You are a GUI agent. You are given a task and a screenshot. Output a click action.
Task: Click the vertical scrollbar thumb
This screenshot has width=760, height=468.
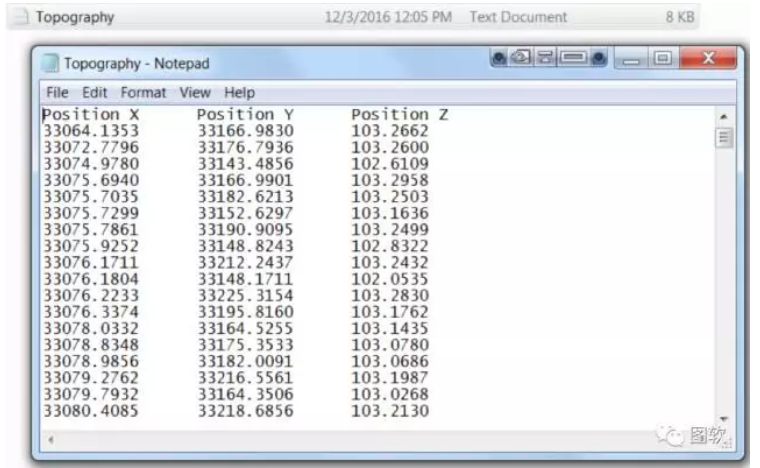tap(724, 138)
